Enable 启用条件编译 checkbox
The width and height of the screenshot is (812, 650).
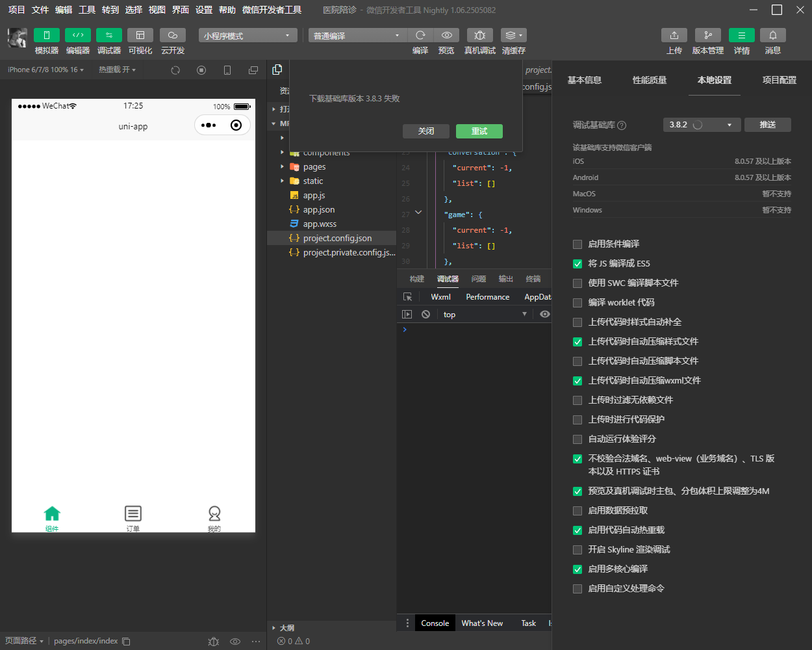pyautogui.click(x=577, y=244)
